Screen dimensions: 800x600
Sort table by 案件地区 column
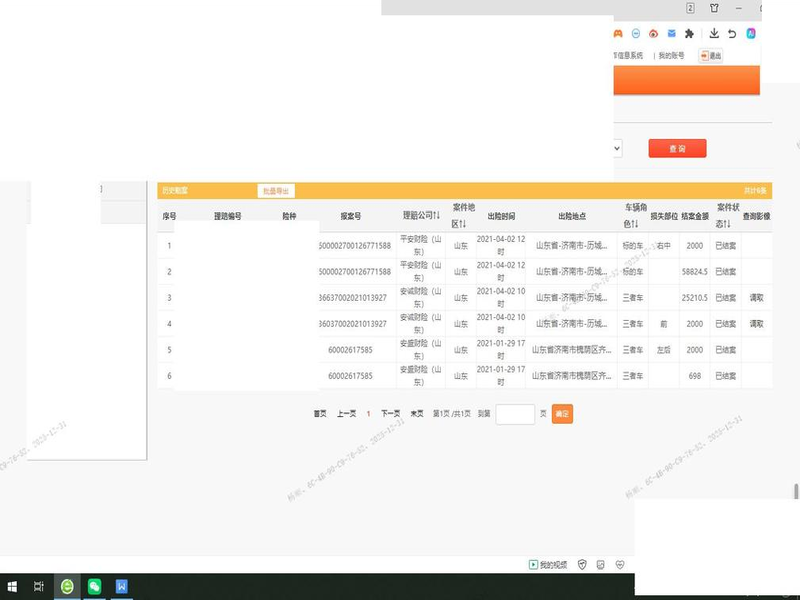(461, 215)
